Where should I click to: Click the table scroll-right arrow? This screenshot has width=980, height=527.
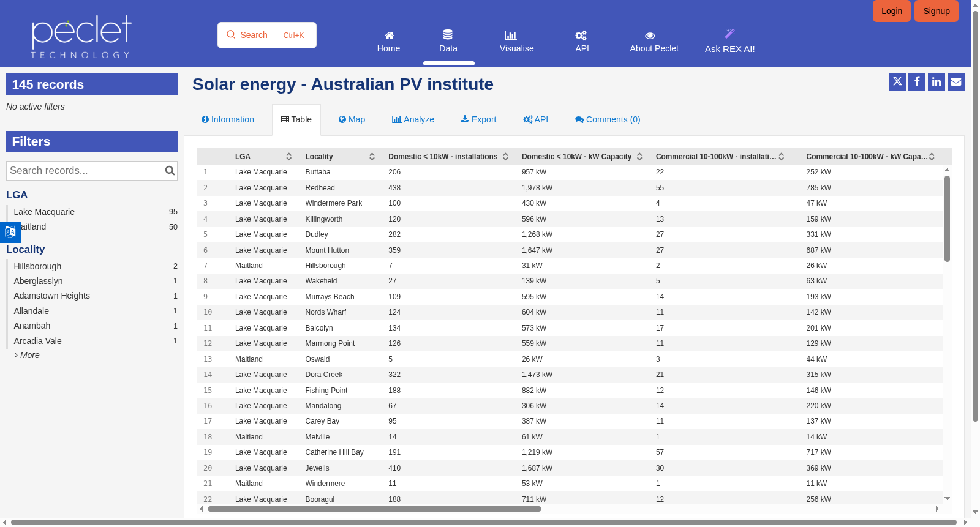point(937,509)
